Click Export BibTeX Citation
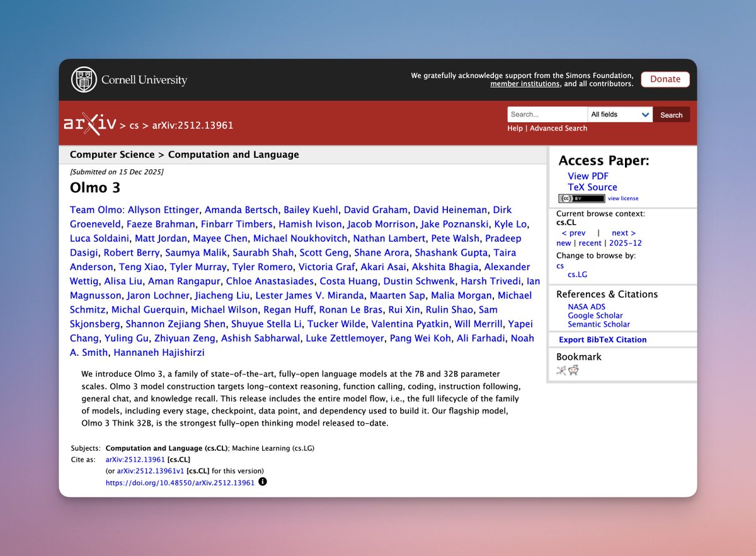Image resolution: width=756 pixels, height=556 pixels. 603,339
